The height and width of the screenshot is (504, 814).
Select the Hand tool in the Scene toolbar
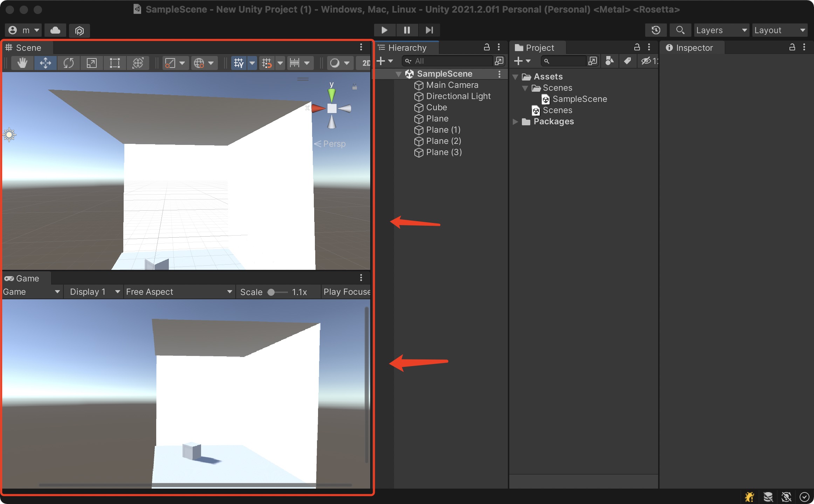tap(22, 63)
